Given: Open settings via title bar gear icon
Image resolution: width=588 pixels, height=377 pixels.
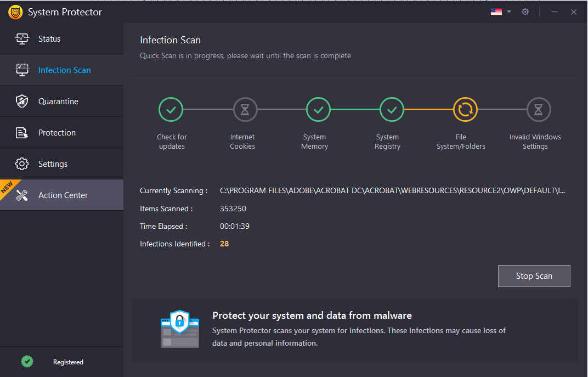Looking at the screenshot, I should pyautogui.click(x=525, y=12).
